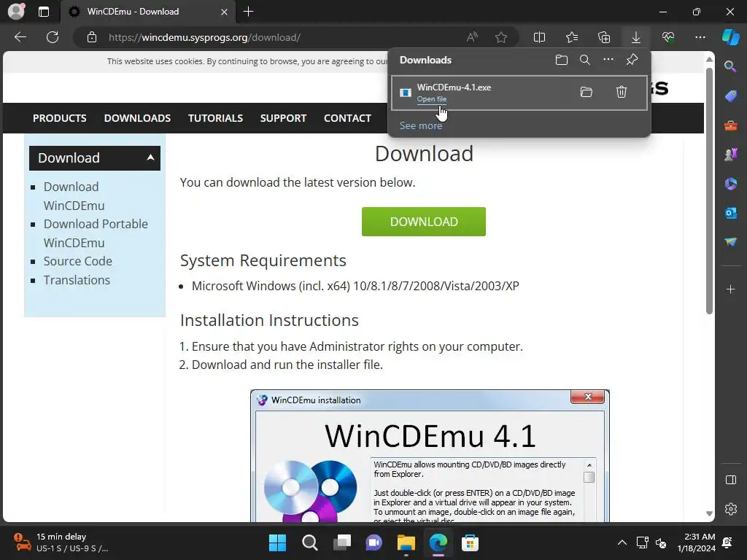Add this page to favorites star
The image size is (747, 560).
coord(500,37)
